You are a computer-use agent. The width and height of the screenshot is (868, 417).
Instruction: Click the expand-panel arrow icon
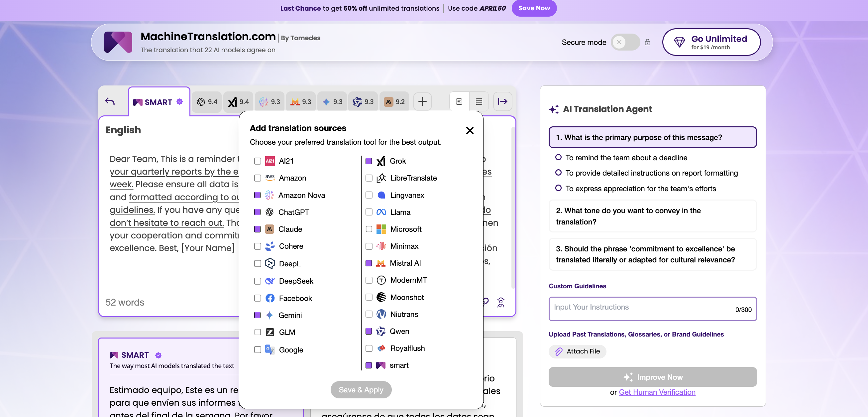point(502,101)
